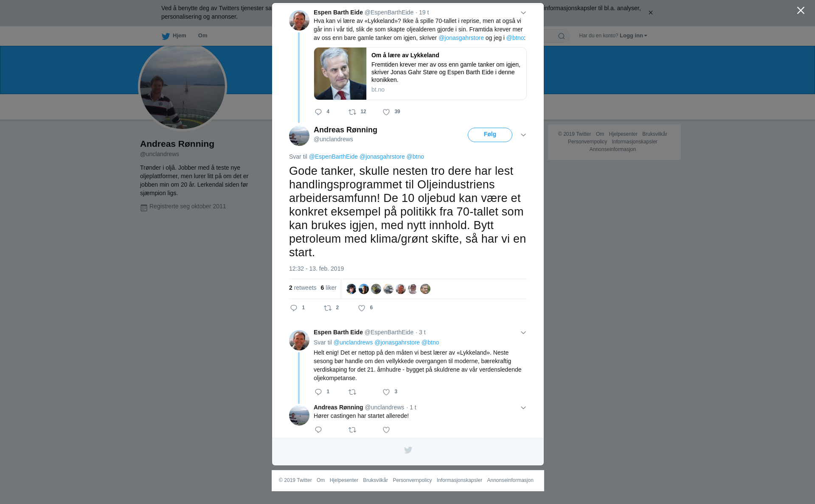View the 2 retweets list
Image resolution: width=815 pixels, height=504 pixels.
303,288
